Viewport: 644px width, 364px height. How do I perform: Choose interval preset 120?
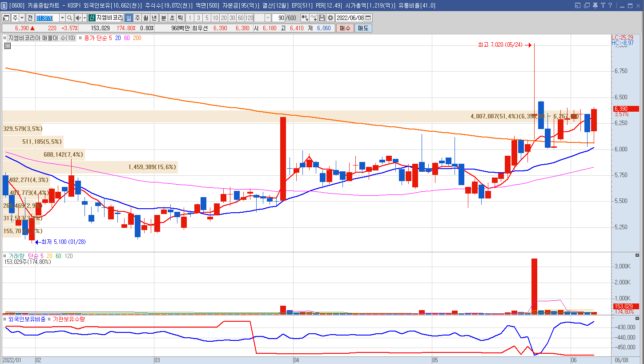click(249, 18)
